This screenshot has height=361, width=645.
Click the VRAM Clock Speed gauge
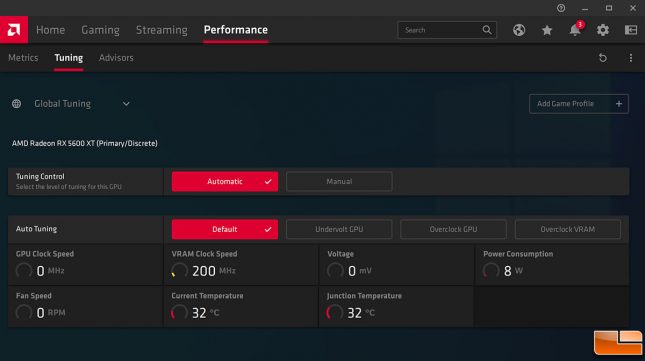[x=179, y=271]
